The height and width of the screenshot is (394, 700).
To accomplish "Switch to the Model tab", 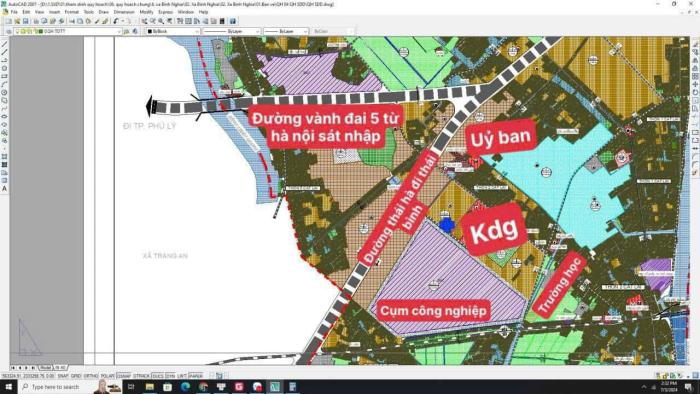I will (x=45, y=368).
